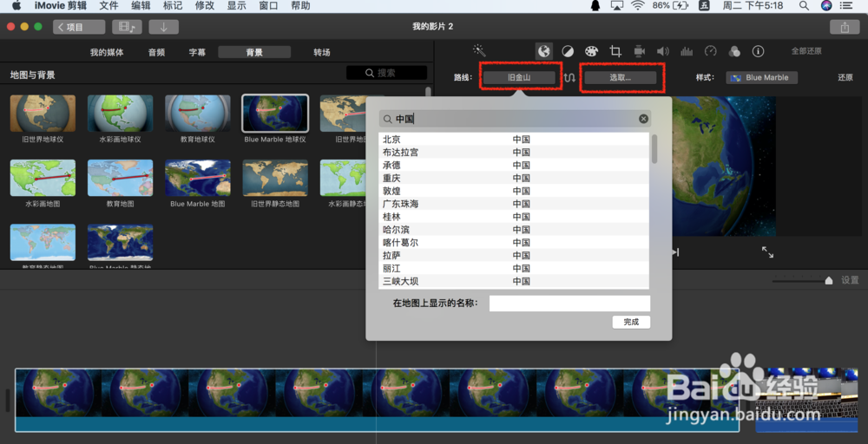The width and height of the screenshot is (868, 444).
Task: Open the AirPlay display icon
Action: [x=616, y=5]
